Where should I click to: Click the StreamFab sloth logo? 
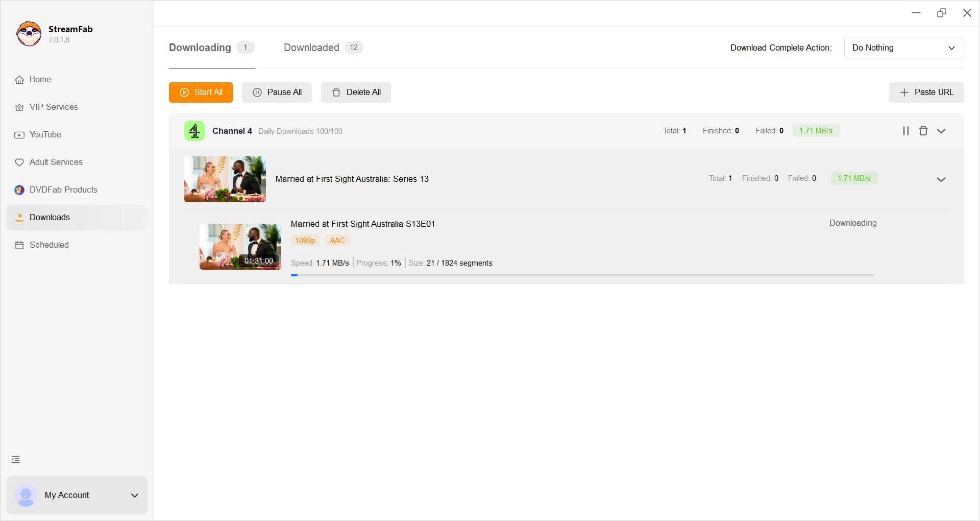(29, 34)
